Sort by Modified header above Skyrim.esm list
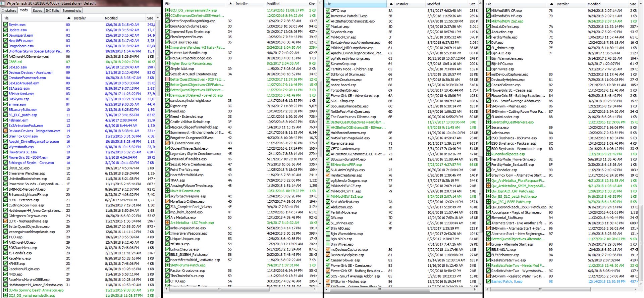Viewport: 644px width, 298px height. [125, 18]
